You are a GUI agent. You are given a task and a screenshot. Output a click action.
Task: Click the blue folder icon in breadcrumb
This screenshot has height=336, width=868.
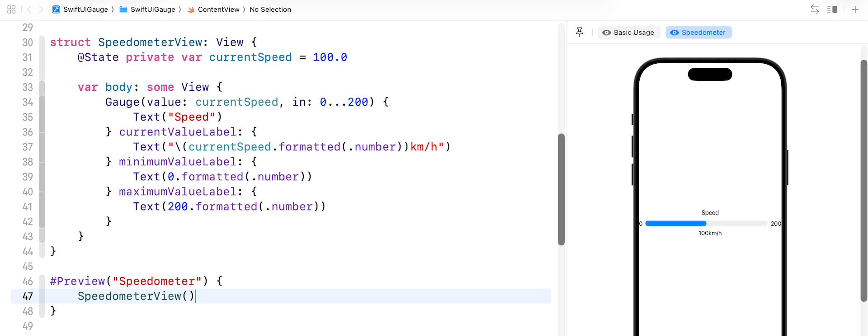click(123, 9)
